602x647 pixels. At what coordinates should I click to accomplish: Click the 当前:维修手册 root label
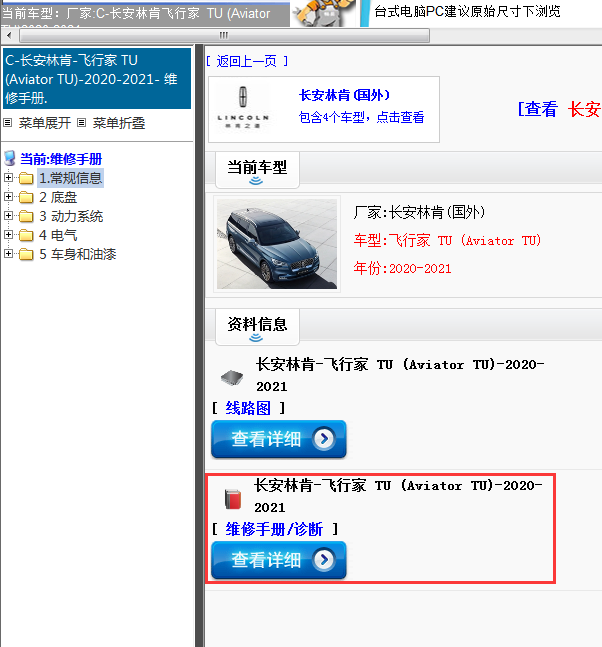point(61,159)
